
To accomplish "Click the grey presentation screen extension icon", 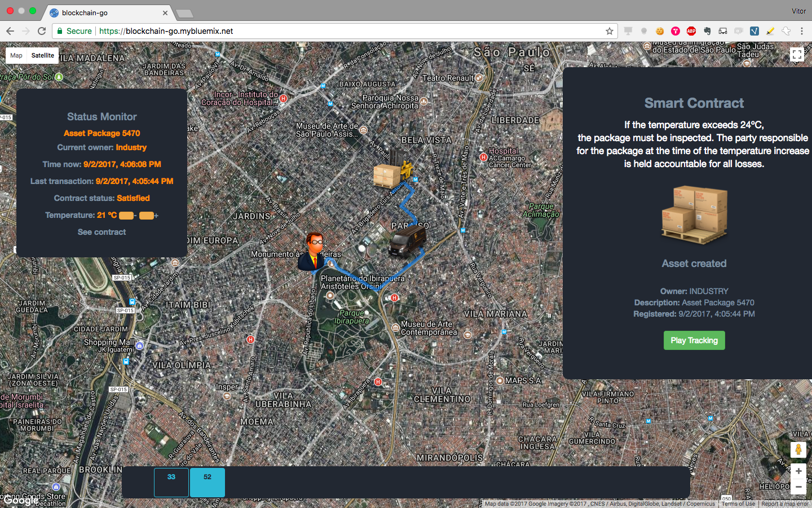I will (x=628, y=31).
